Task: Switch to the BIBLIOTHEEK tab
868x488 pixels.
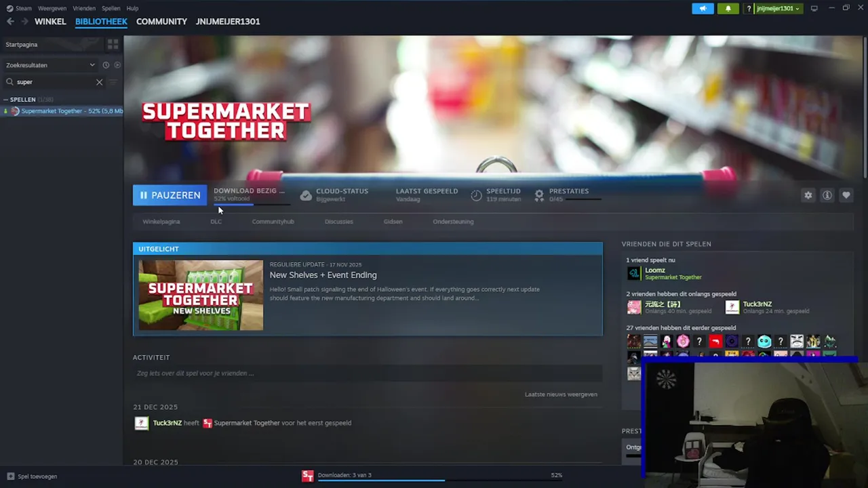Action: [101, 22]
